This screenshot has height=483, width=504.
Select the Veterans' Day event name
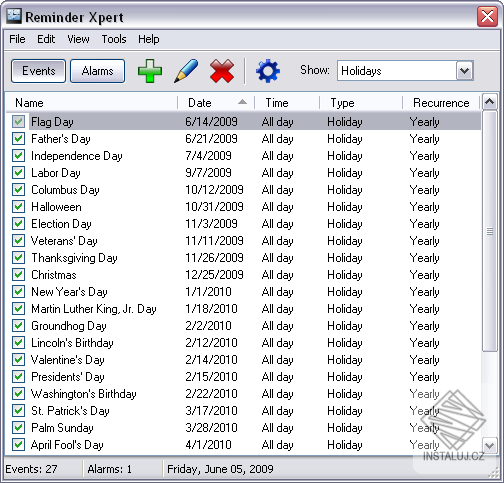click(x=64, y=241)
